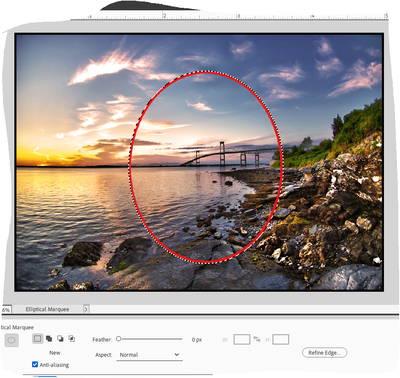Select the Elliptical Marquee tool icon
This screenshot has height=378, width=400.
point(11,340)
